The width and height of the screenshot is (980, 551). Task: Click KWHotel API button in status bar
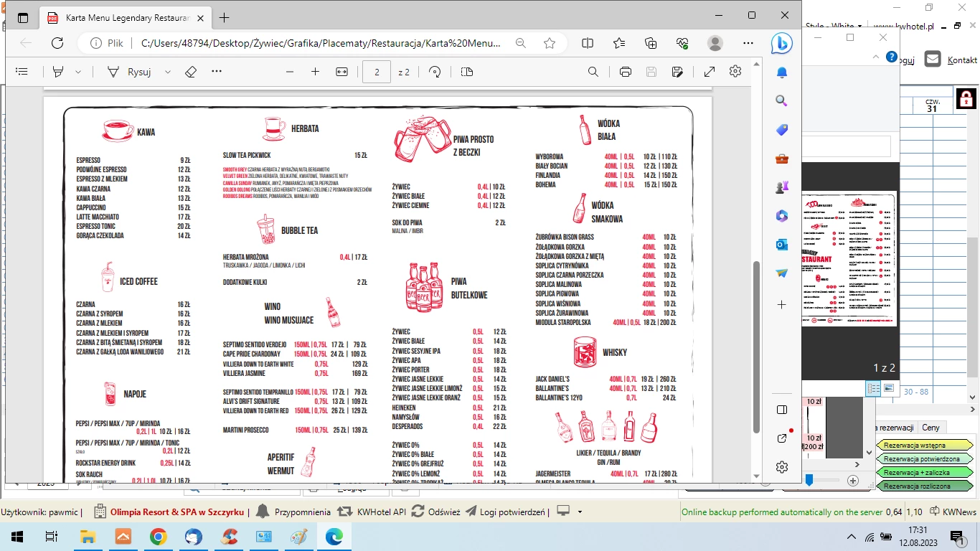point(372,512)
